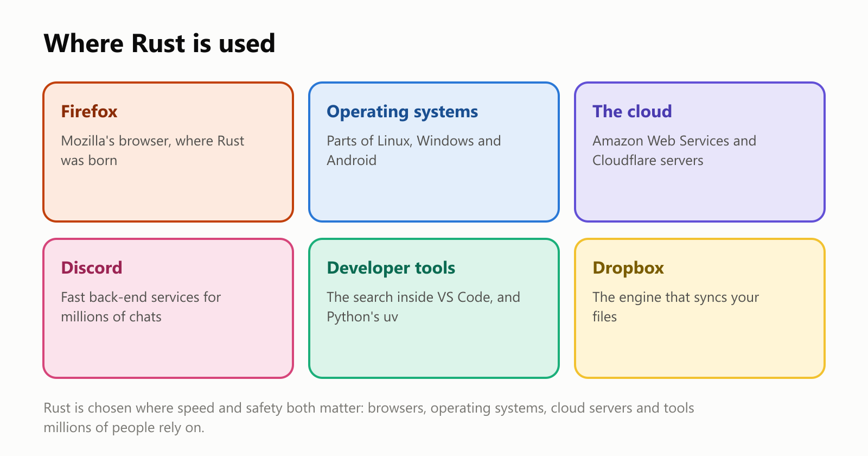868x456 pixels.
Task: Click "The engine that syncs your files" text
Action: 675,307
